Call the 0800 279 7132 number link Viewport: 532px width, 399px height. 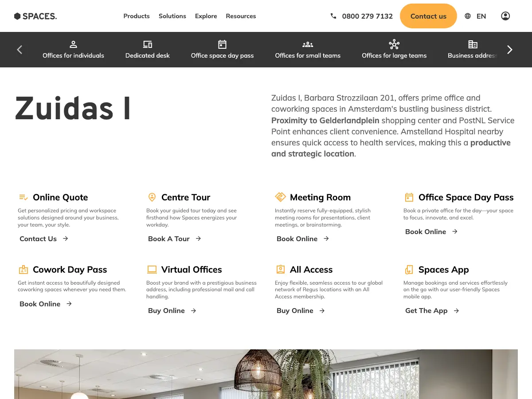(368, 16)
